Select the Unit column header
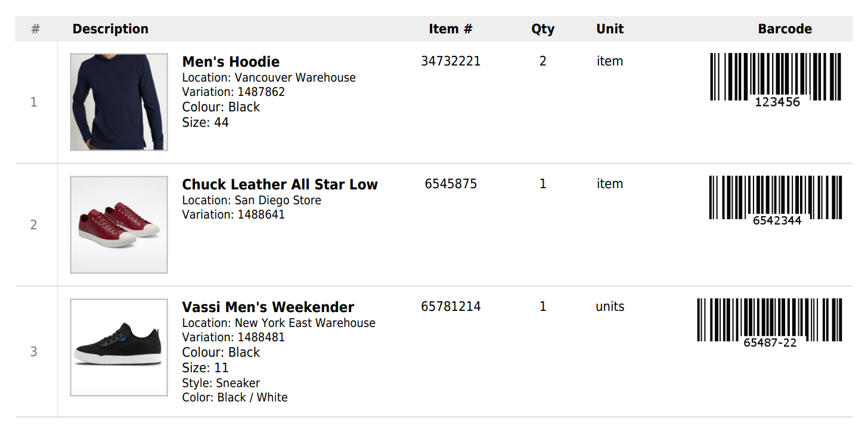This screenshot has height=430, width=868. coord(610,29)
